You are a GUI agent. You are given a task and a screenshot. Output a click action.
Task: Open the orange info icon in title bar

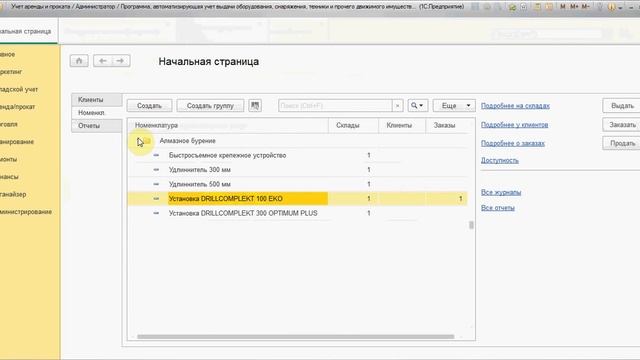click(611, 7)
